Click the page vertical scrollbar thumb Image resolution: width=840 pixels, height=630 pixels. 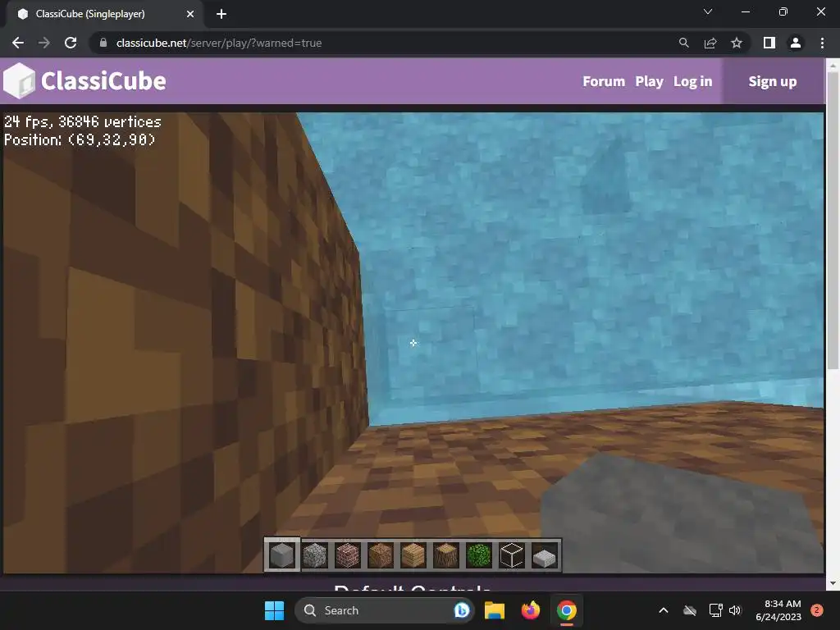[x=833, y=221]
